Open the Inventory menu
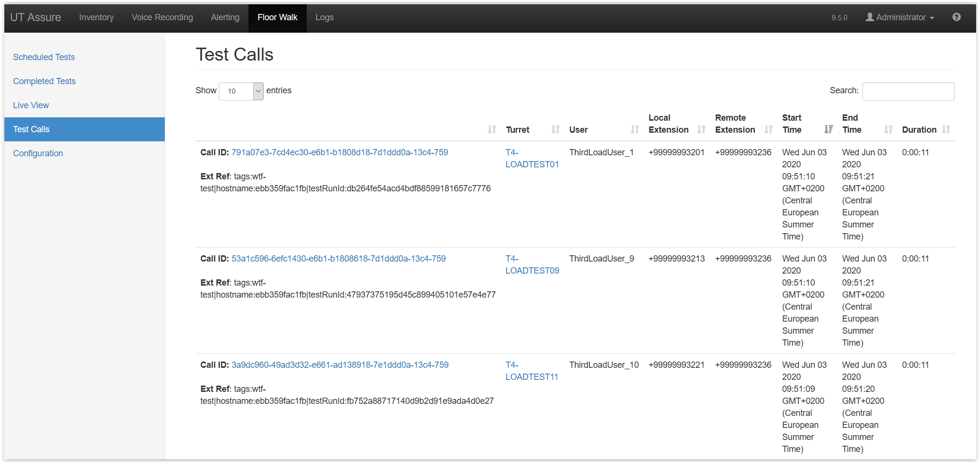Screen dimensions: 980x463 [x=97, y=17]
